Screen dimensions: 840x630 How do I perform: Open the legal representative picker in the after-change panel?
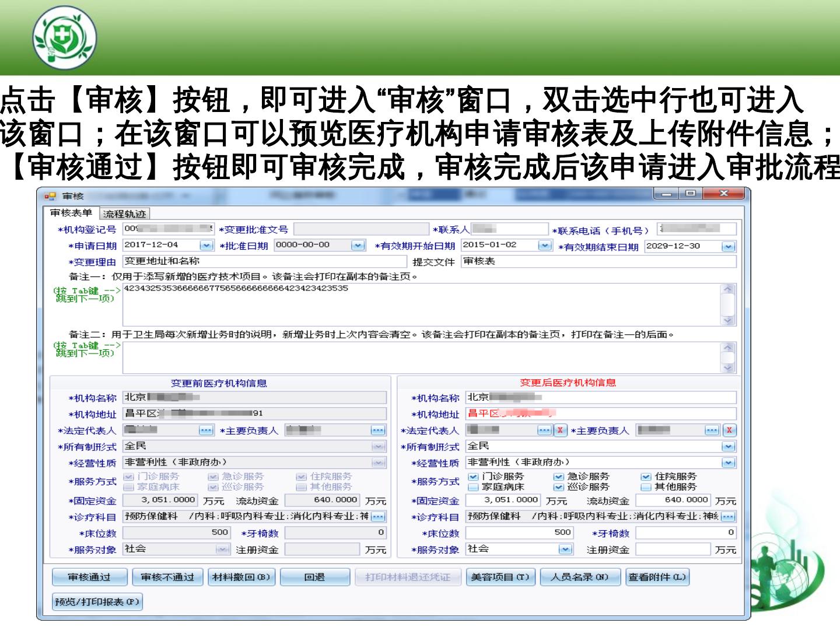(544, 430)
